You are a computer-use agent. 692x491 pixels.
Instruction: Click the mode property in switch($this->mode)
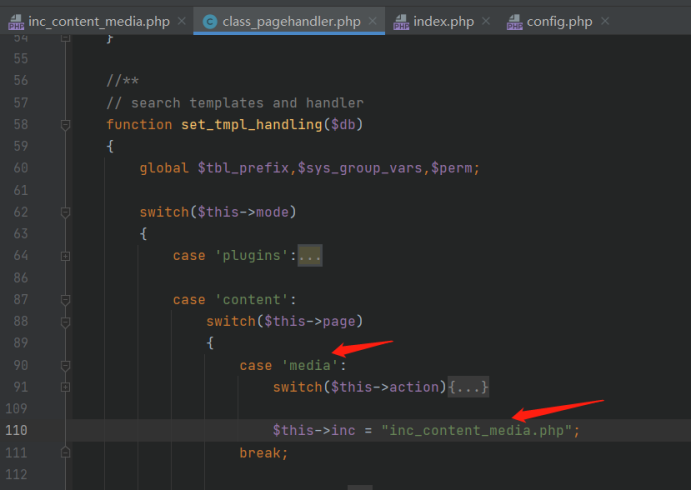[x=272, y=212]
